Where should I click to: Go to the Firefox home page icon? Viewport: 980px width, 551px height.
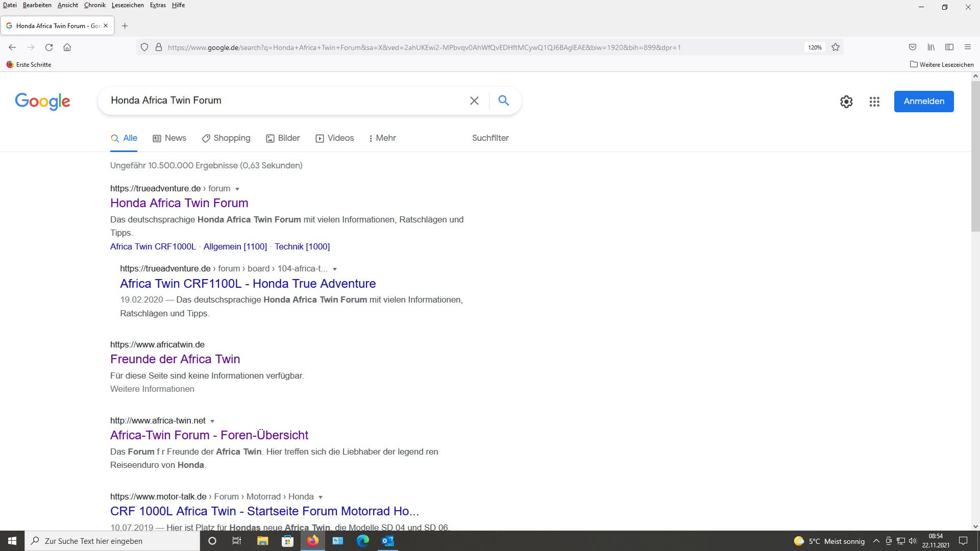click(67, 47)
